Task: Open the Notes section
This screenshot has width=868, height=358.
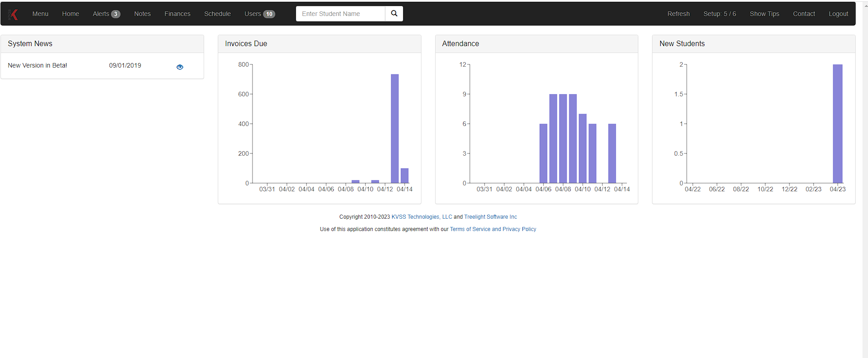Action: pos(142,14)
